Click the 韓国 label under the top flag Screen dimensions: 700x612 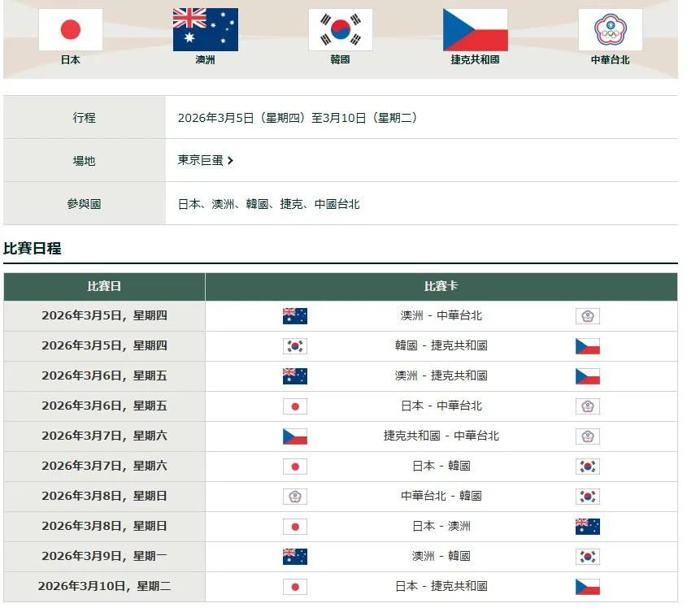pos(340,60)
